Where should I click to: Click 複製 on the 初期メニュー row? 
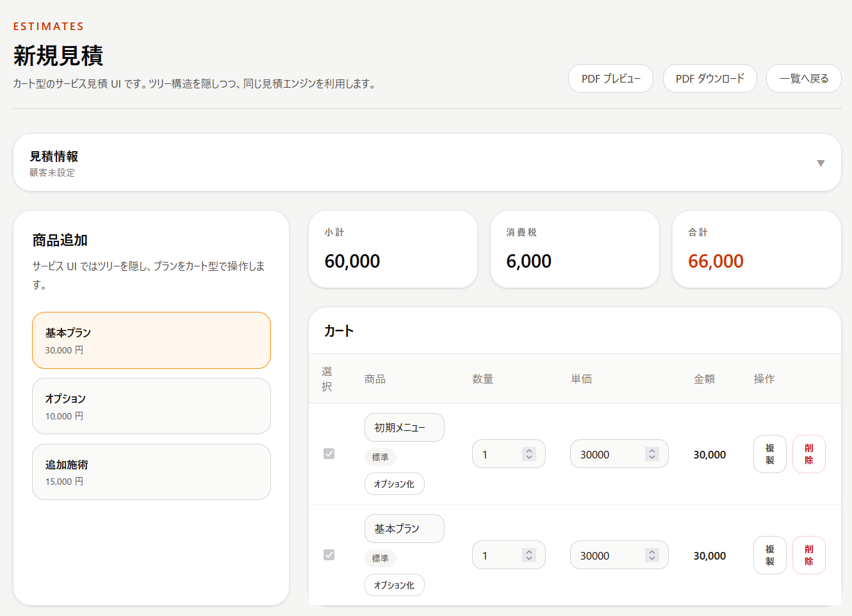point(769,454)
